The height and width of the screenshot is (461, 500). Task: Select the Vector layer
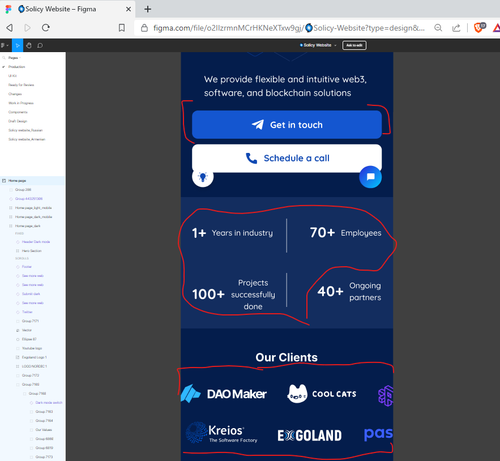coord(27,330)
